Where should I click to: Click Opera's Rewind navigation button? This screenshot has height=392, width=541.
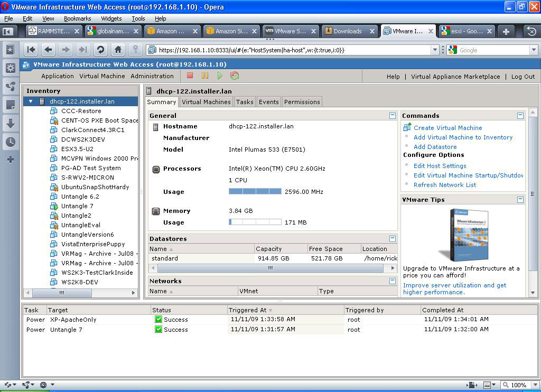point(31,50)
